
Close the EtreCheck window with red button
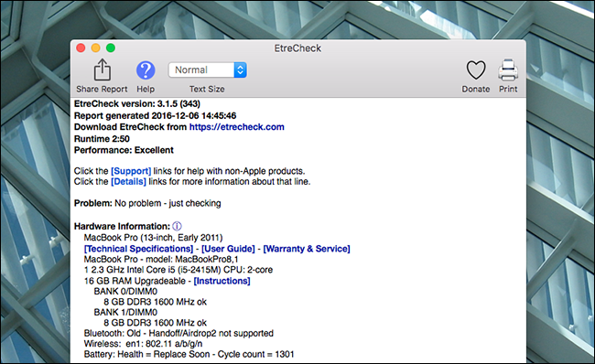click(x=81, y=48)
